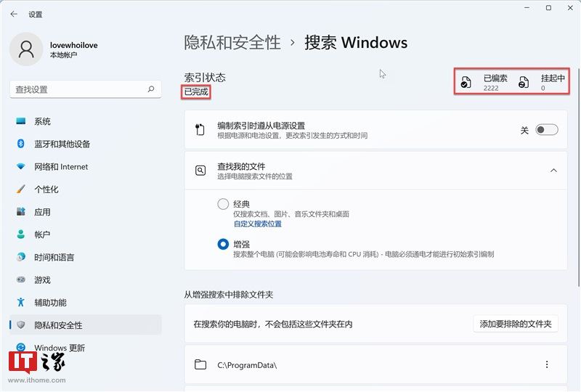This screenshot has width=581, height=392.
Task: Click the 查找设置 search field
Action: tap(85, 89)
